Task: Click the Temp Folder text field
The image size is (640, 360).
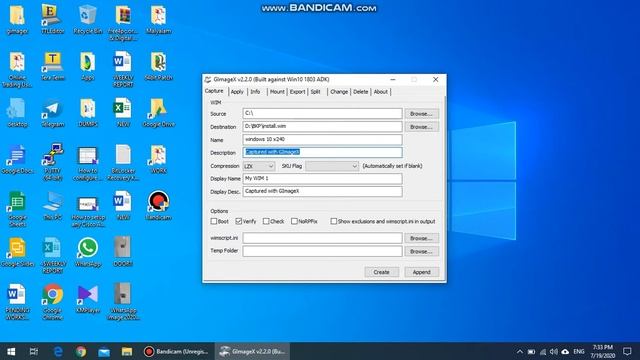Action: click(322, 251)
